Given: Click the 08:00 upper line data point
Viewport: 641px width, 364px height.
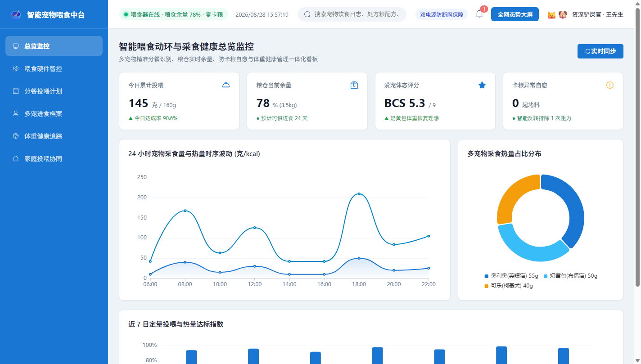Looking at the screenshot, I should [185, 211].
